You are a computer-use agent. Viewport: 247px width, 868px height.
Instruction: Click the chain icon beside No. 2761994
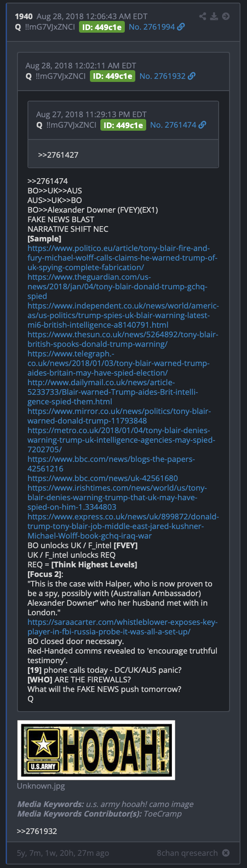tap(181, 27)
